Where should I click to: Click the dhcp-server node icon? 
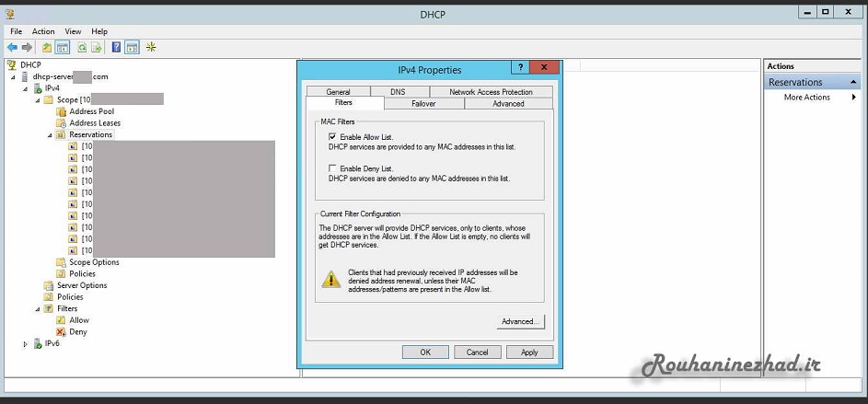(25, 76)
